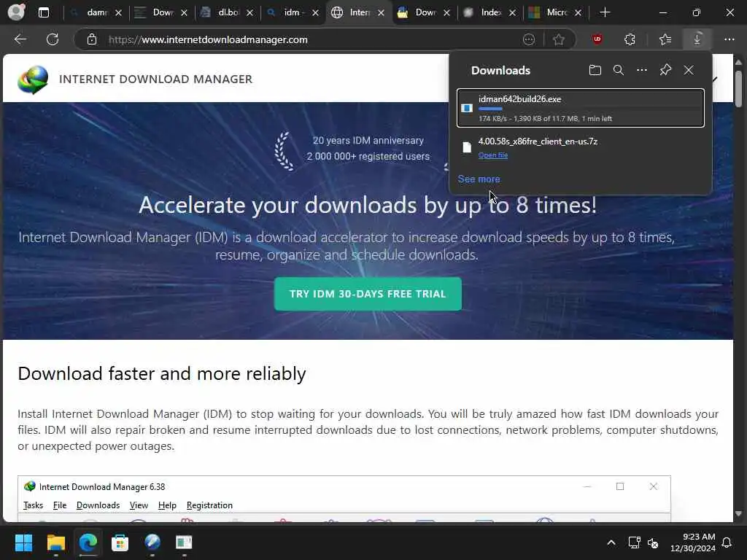Open notifications bell icon

click(727, 542)
